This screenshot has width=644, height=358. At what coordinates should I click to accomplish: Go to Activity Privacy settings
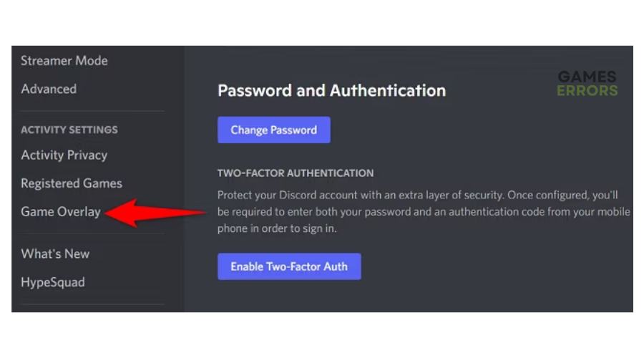pyautogui.click(x=64, y=155)
